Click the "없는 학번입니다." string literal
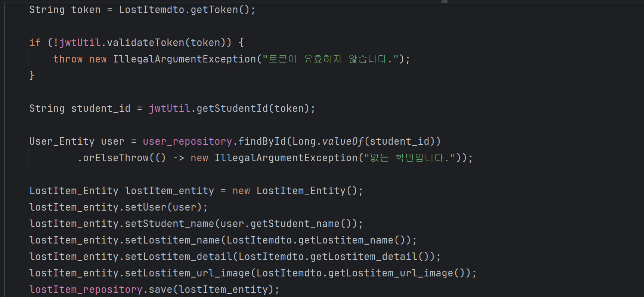 pyautogui.click(x=410, y=158)
